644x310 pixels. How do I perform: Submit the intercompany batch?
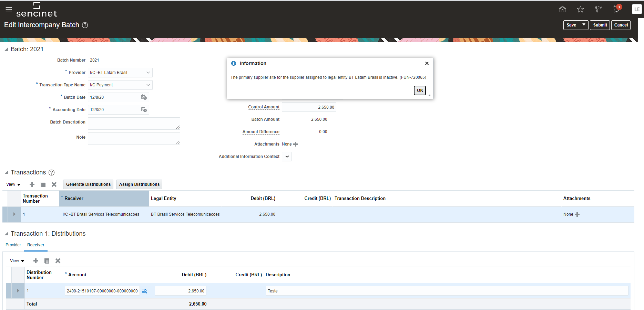600,25
